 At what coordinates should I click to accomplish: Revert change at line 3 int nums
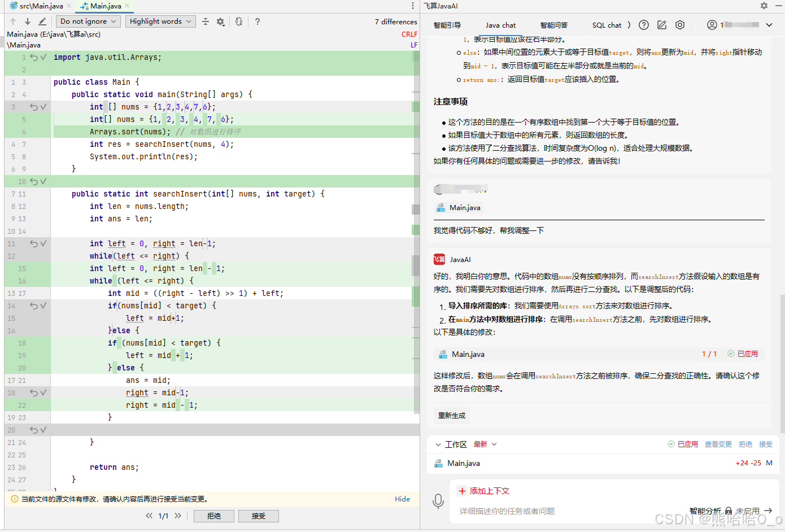[x=34, y=107]
